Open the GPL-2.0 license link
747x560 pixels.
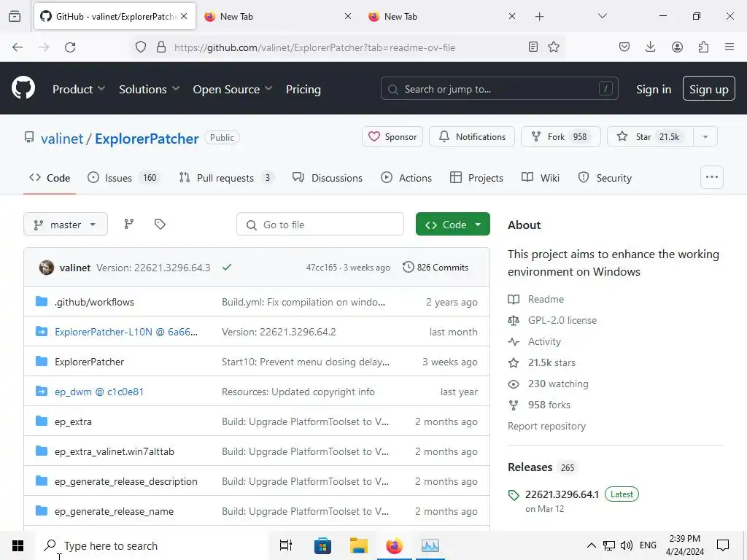tap(562, 320)
